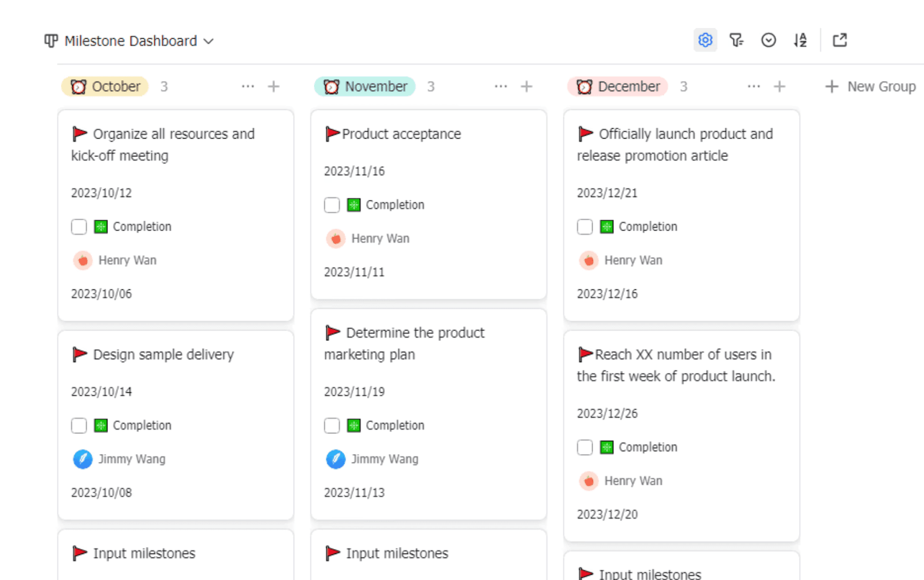Click date 2023/12/26 on Reach XX users card
The image size is (924, 580).
pos(608,414)
